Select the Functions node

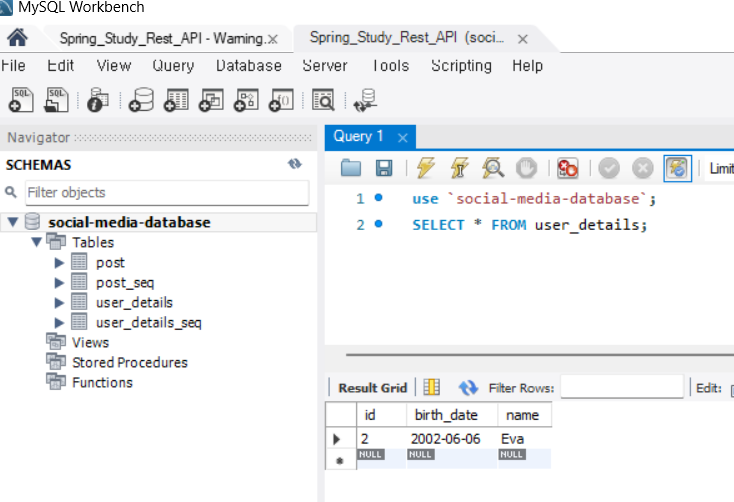tap(103, 383)
